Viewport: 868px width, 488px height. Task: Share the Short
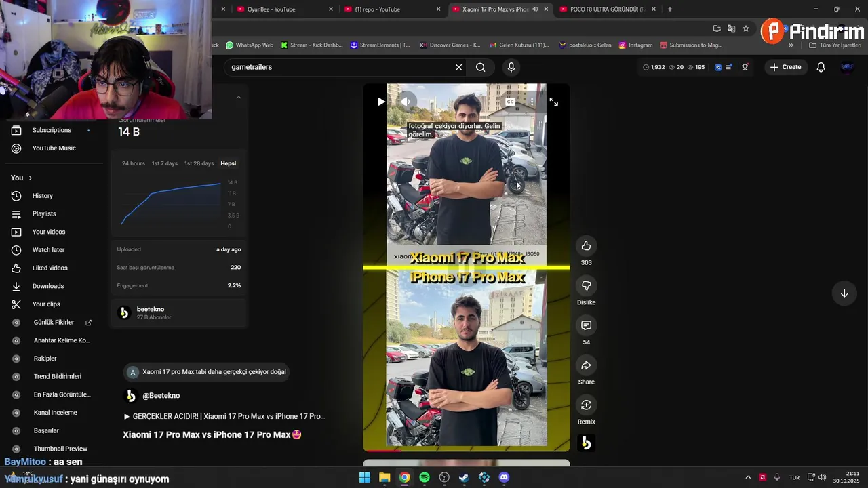(x=587, y=365)
